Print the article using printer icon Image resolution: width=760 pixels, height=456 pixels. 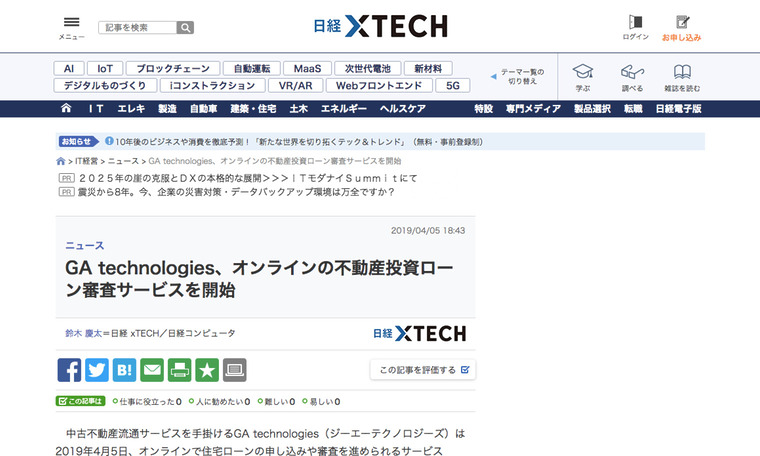(179, 369)
